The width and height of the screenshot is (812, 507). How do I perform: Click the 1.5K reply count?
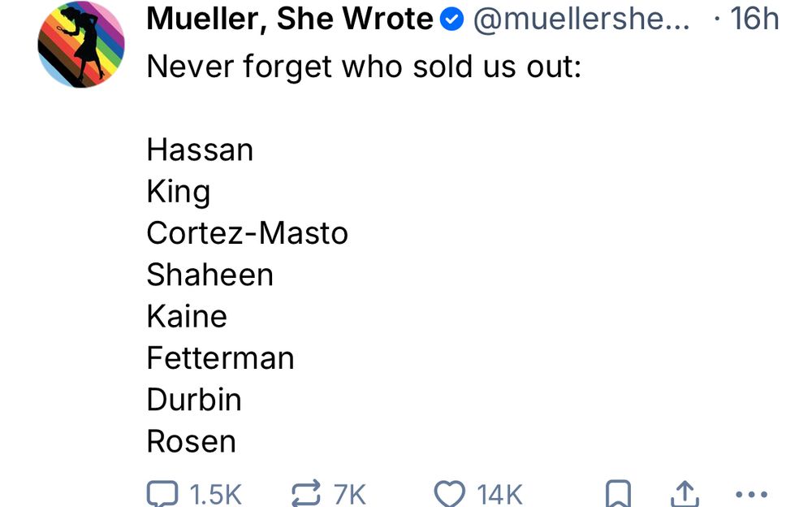pos(214,493)
